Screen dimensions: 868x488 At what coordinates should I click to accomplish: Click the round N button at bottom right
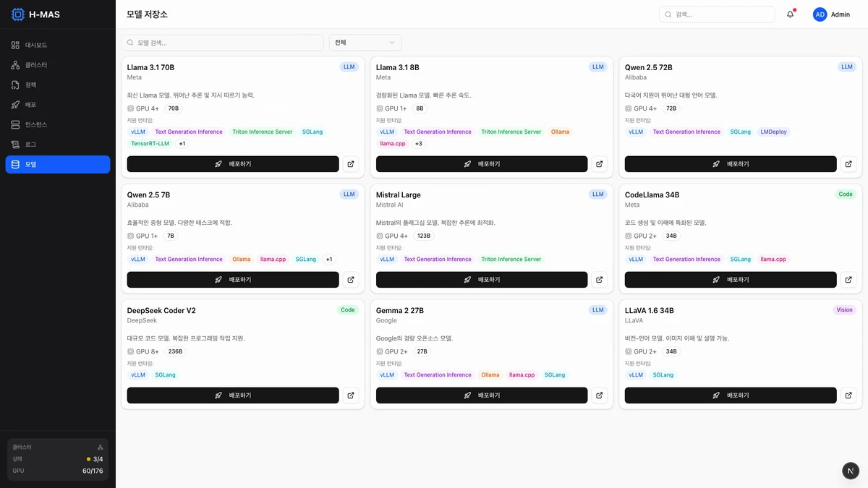pos(851,471)
